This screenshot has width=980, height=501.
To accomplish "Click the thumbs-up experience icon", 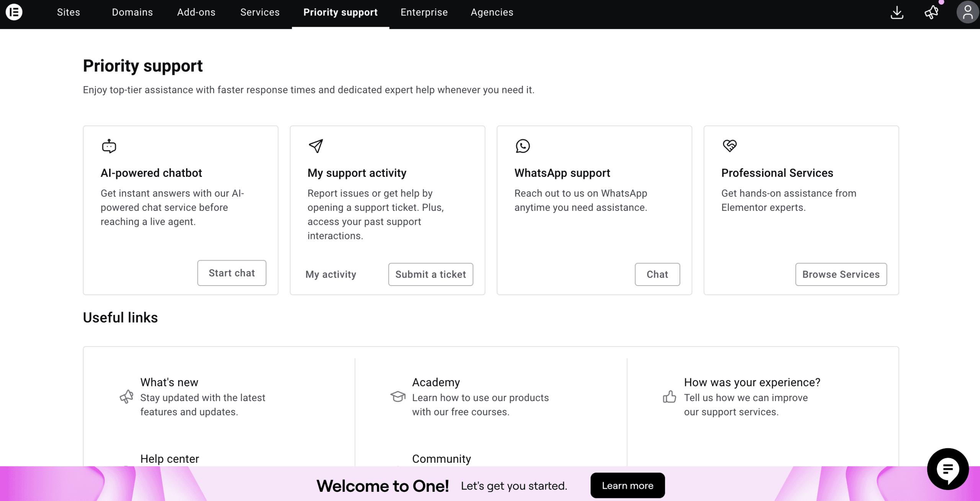I will [x=669, y=397].
